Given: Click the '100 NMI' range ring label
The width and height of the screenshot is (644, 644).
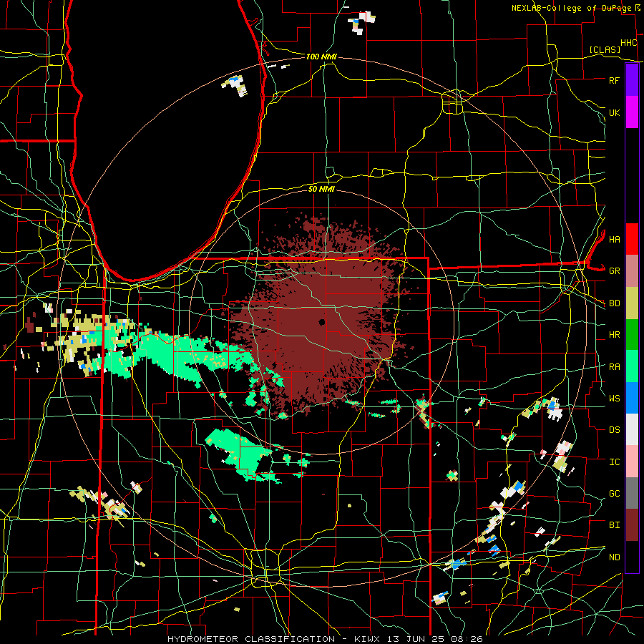Looking at the screenshot, I should tap(321, 57).
